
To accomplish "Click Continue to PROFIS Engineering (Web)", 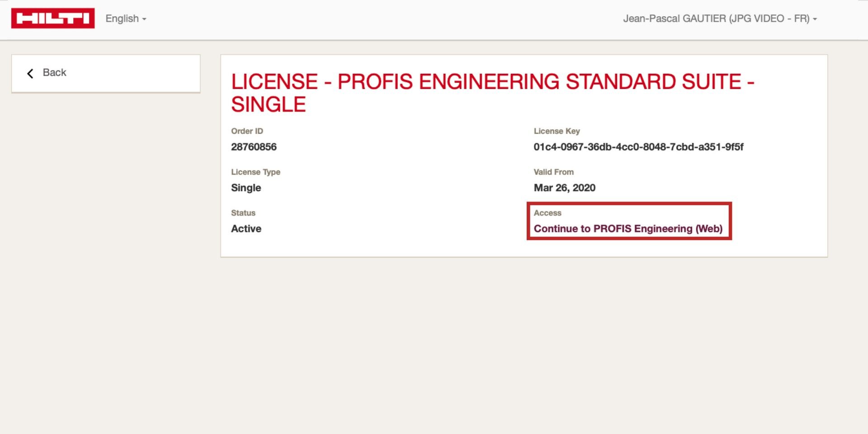I will pos(628,229).
